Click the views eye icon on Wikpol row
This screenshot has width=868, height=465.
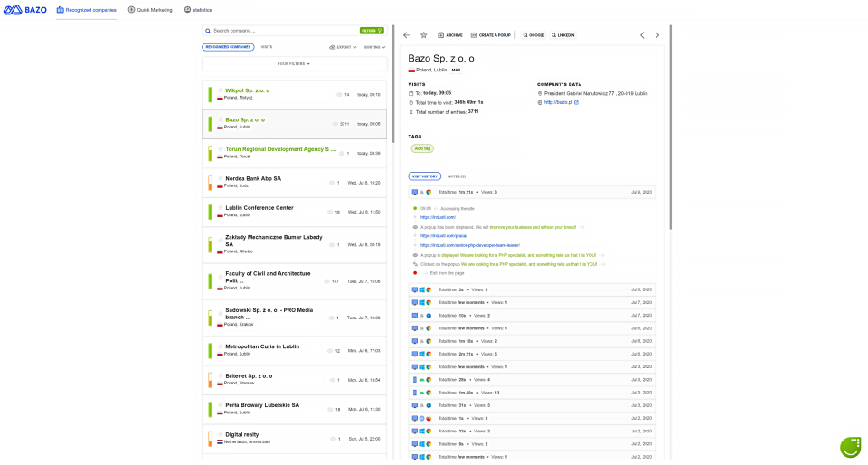click(x=339, y=95)
